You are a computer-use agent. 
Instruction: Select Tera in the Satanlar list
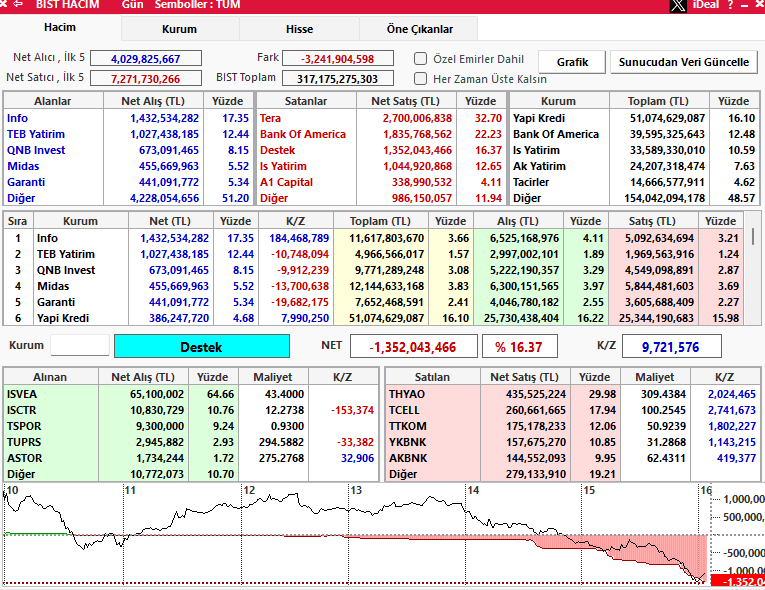point(270,118)
